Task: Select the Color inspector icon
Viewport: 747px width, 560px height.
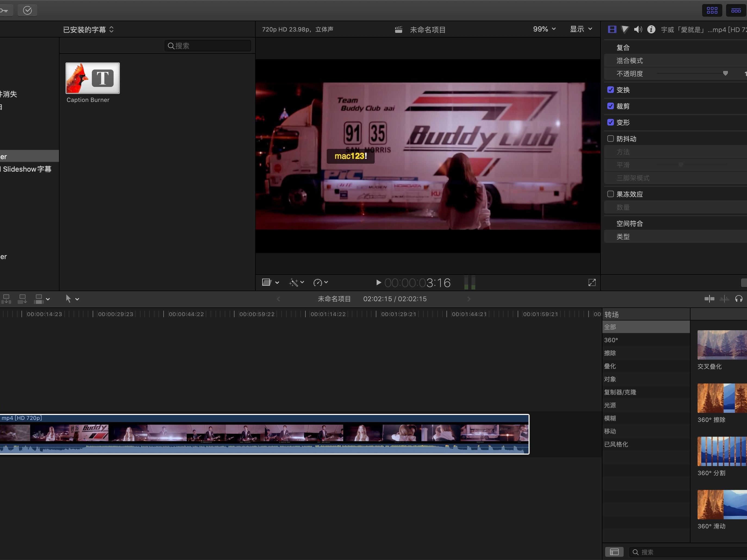Action: click(x=624, y=29)
